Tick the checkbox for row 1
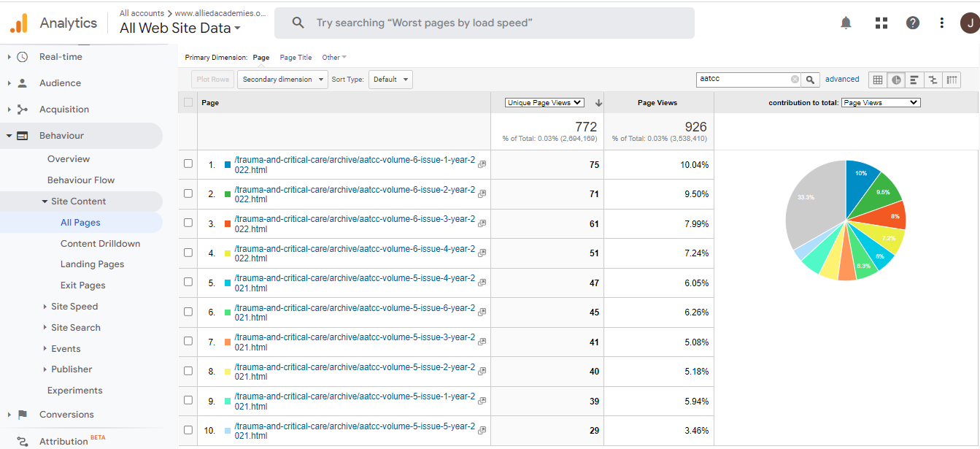The width and height of the screenshot is (980, 449). [188, 164]
